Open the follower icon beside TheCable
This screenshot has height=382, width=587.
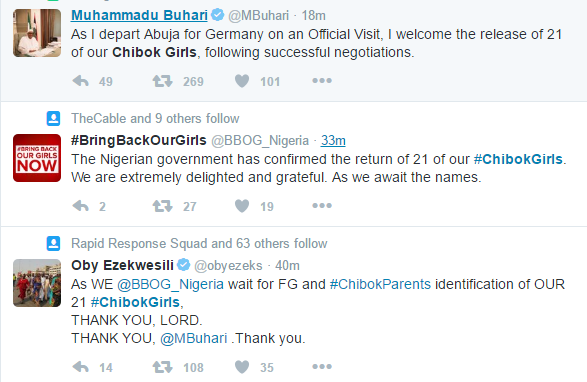coord(53,118)
